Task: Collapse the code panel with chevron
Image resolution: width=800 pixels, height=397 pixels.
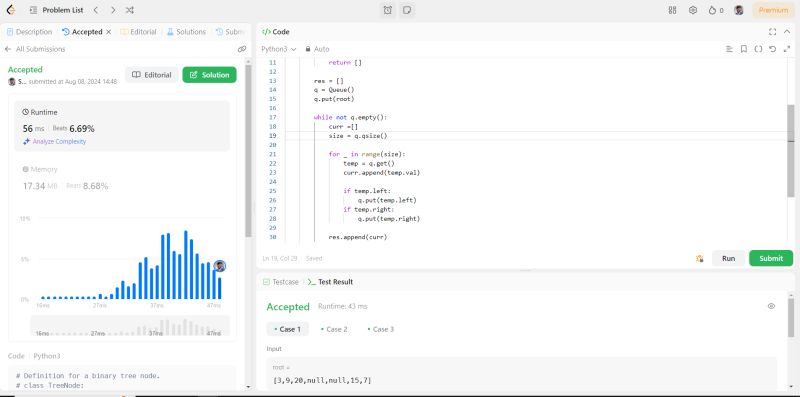Action: pyautogui.click(x=787, y=32)
